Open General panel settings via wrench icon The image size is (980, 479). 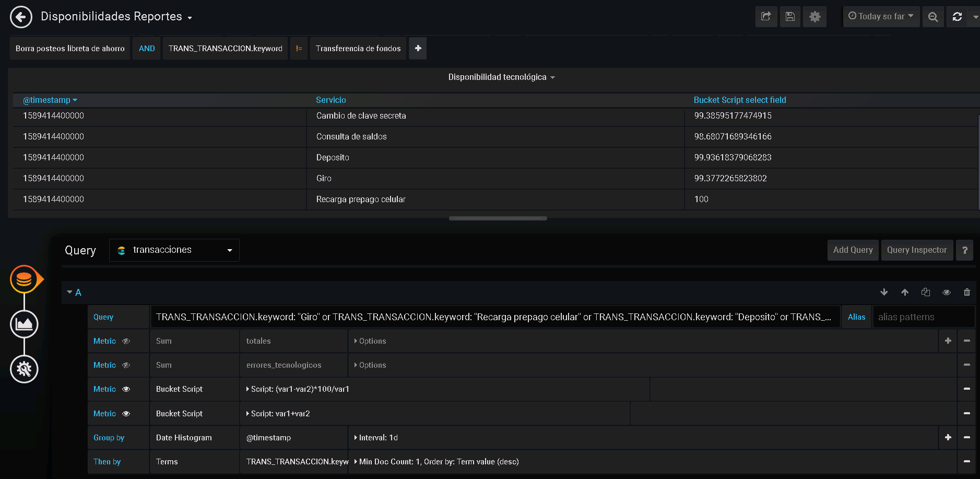tap(24, 369)
